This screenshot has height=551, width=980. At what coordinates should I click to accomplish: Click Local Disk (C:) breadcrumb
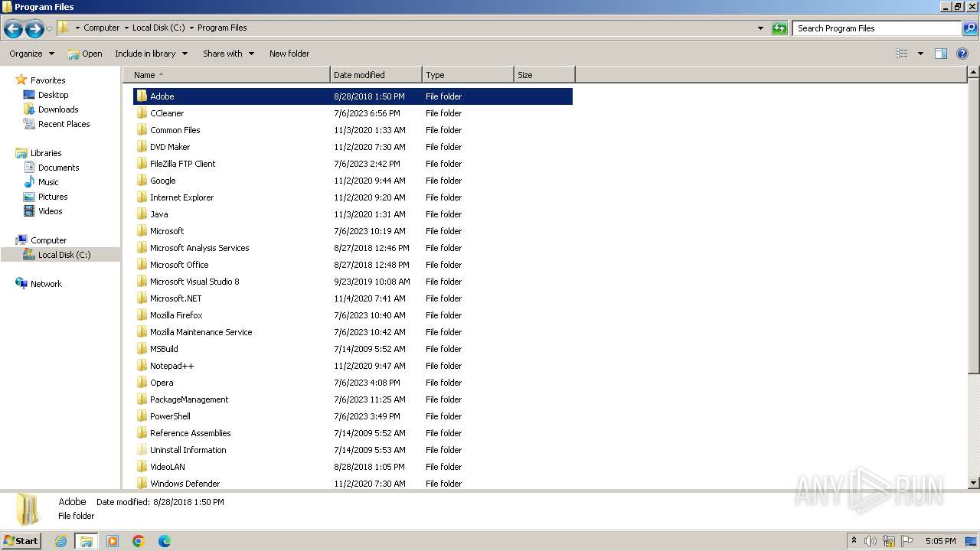click(x=158, y=28)
